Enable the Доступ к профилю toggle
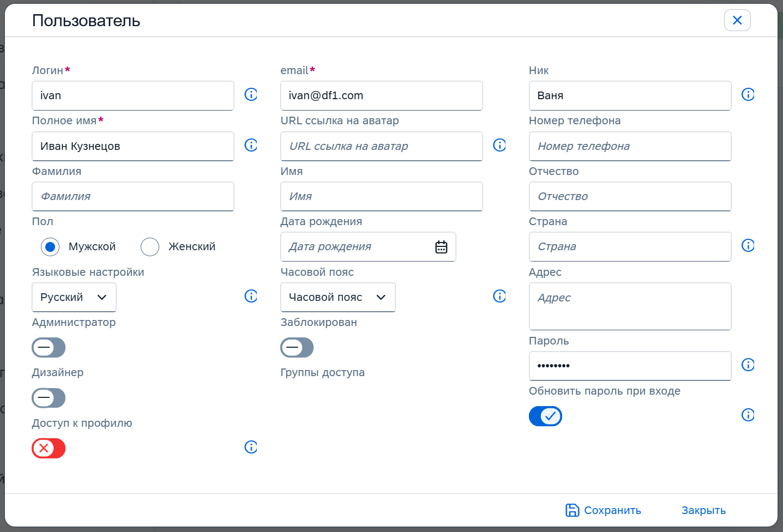This screenshot has width=783, height=532. (x=49, y=449)
